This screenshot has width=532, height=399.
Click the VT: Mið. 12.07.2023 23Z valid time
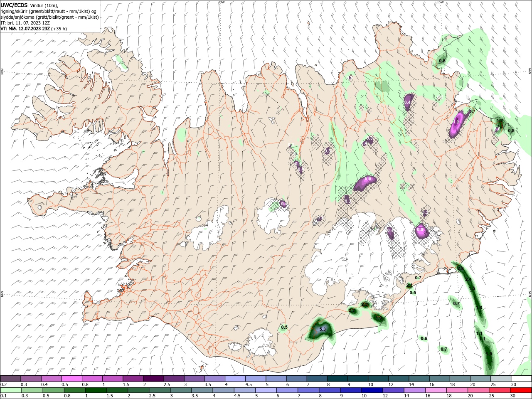coord(34,29)
